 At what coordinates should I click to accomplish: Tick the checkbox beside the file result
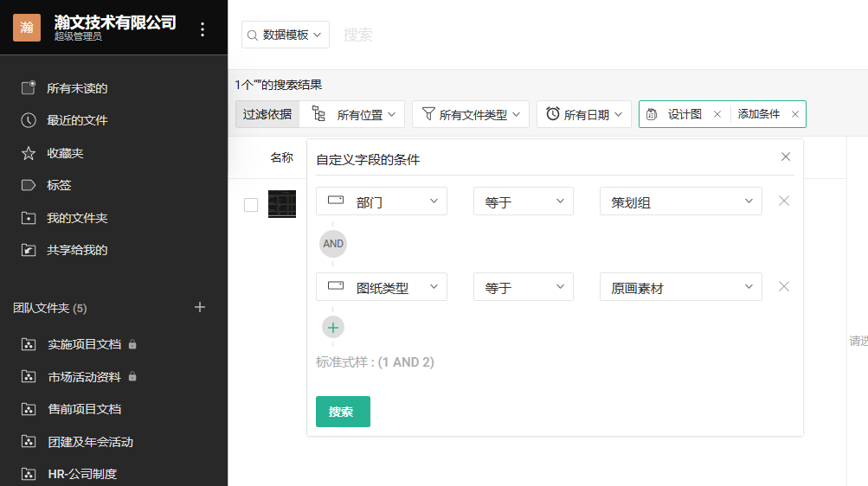tap(251, 205)
